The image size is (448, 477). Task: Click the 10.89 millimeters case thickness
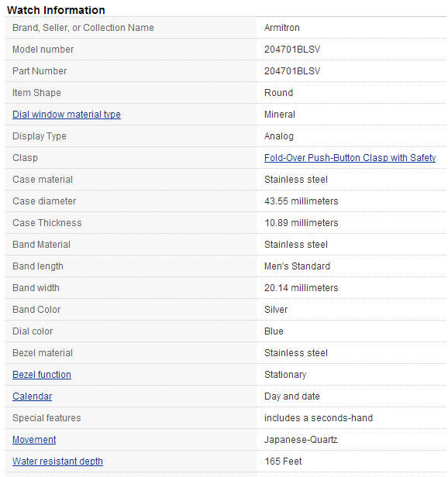(302, 223)
